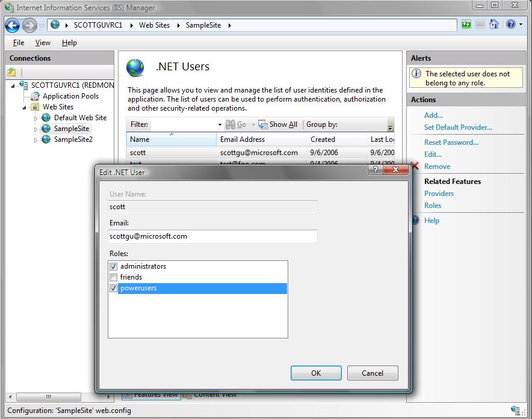Collapse the SCOTTGUVRC1 server tree node
This screenshot has width=532, height=419.
[13, 86]
